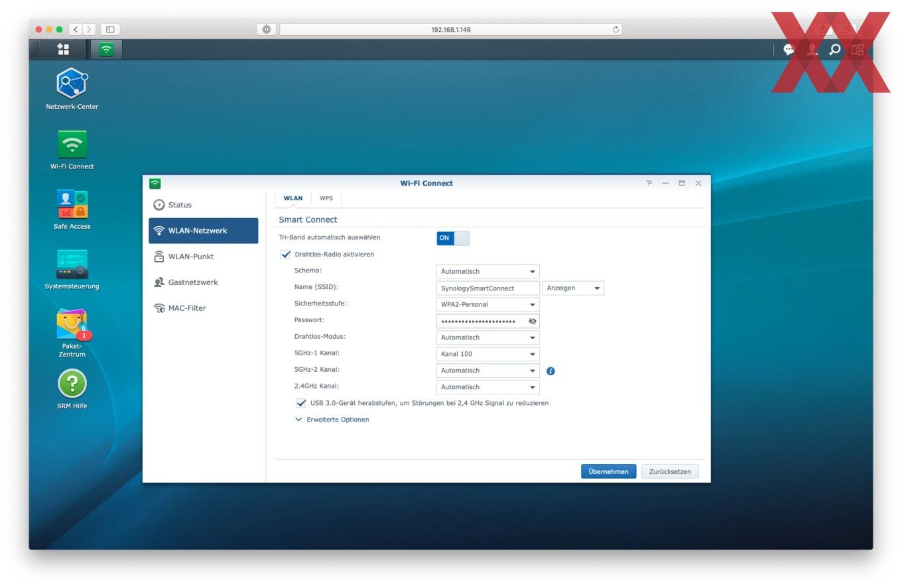Click the Safari address bar
The width and height of the screenshot is (902, 588).
[450, 29]
